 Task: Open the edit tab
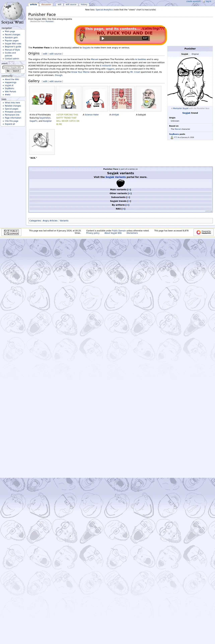point(59,5)
